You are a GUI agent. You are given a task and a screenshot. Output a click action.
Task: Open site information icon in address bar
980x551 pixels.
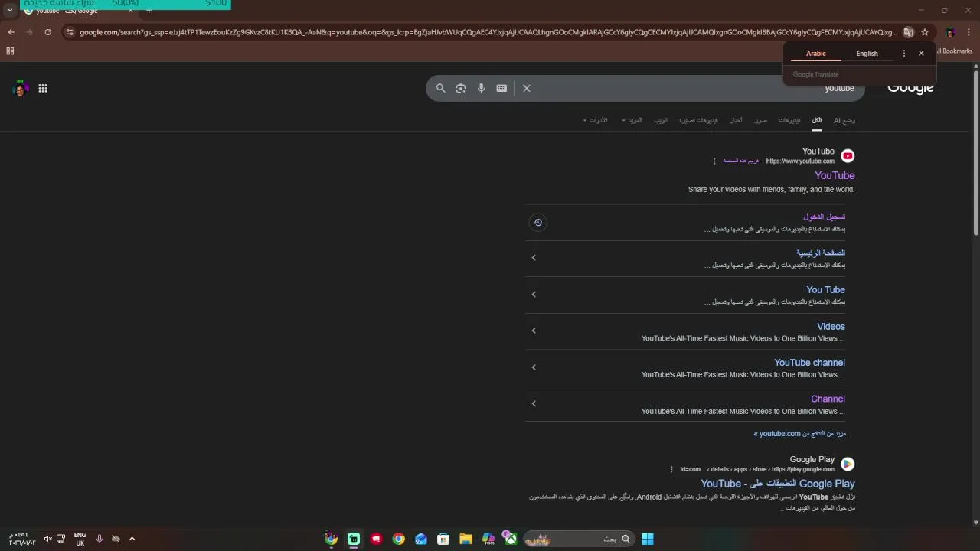(70, 32)
